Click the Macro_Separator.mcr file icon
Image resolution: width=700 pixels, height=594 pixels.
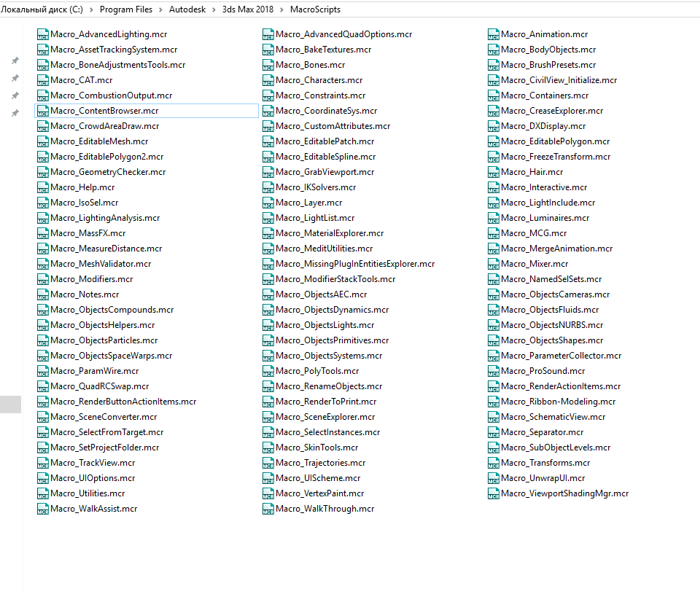494,432
